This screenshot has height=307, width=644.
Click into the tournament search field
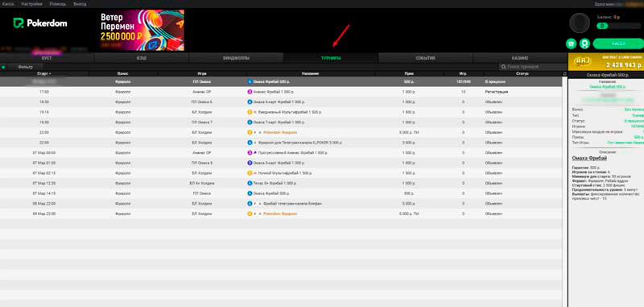[533, 67]
